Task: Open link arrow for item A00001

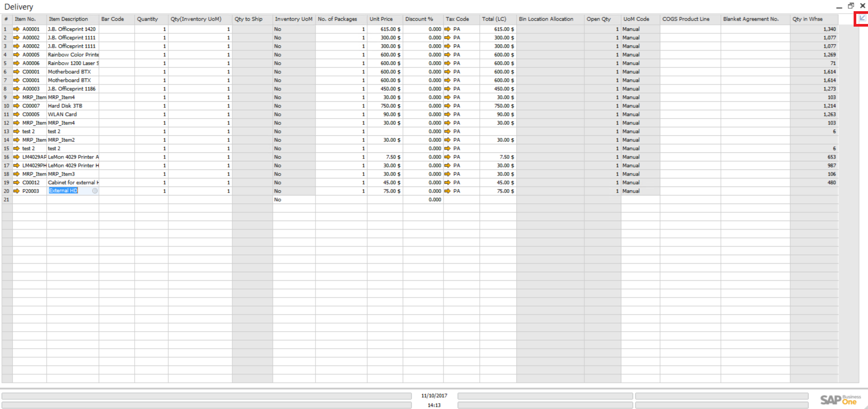Action: (17, 29)
